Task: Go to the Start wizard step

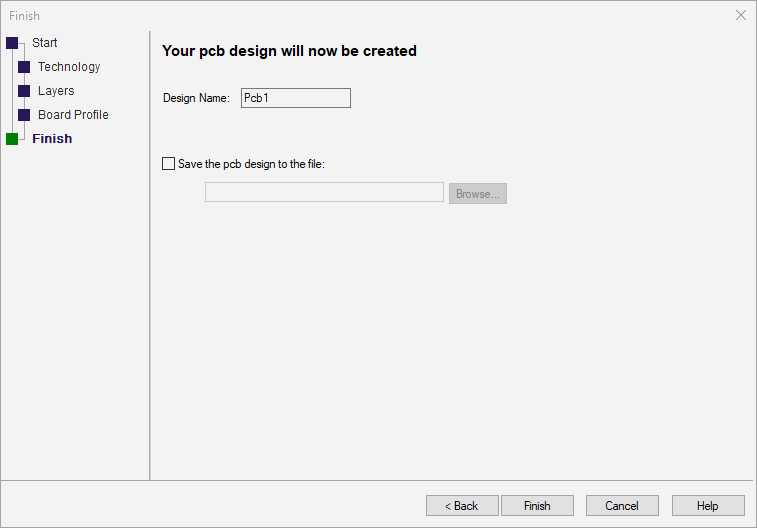Action: (x=45, y=43)
